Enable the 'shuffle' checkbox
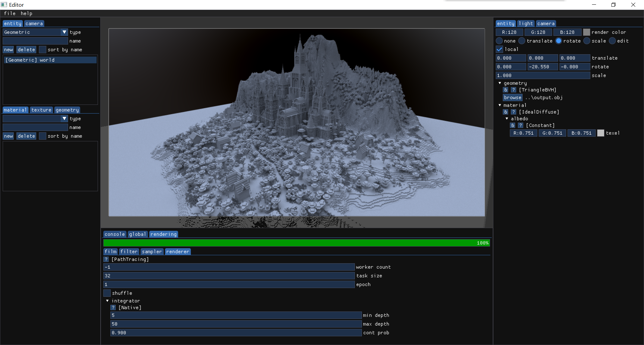The width and height of the screenshot is (644, 345). coord(107,293)
